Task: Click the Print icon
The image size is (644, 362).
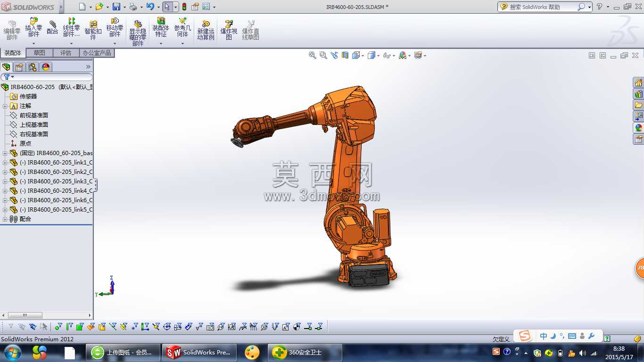Action: [133, 7]
